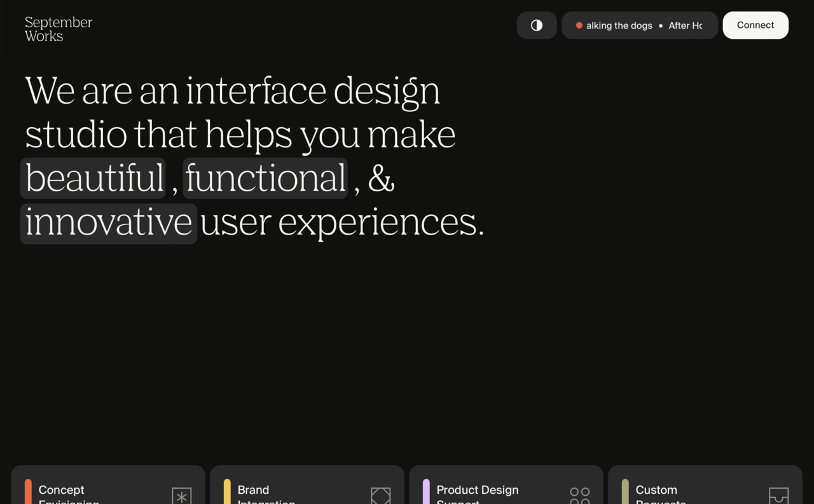Image resolution: width=814 pixels, height=504 pixels.
Task: Expand the Product Design Support card title
Action: click(477, 490)
